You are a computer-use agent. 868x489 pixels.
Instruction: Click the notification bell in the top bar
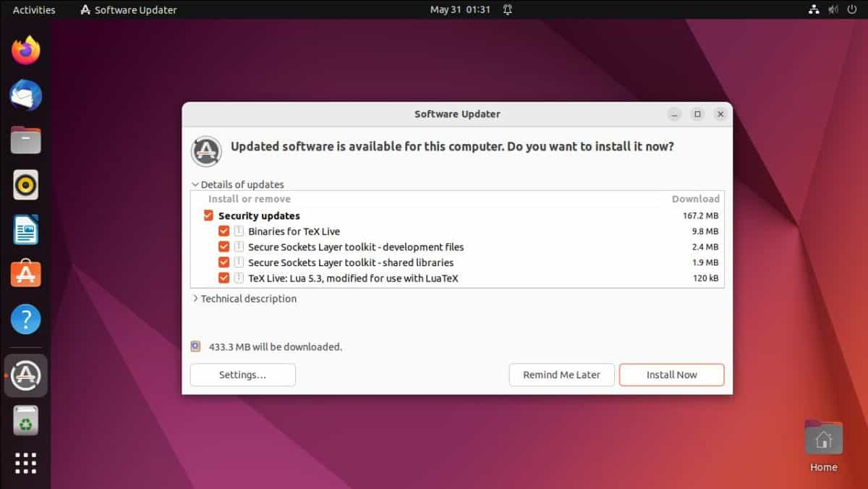[509, 10]
